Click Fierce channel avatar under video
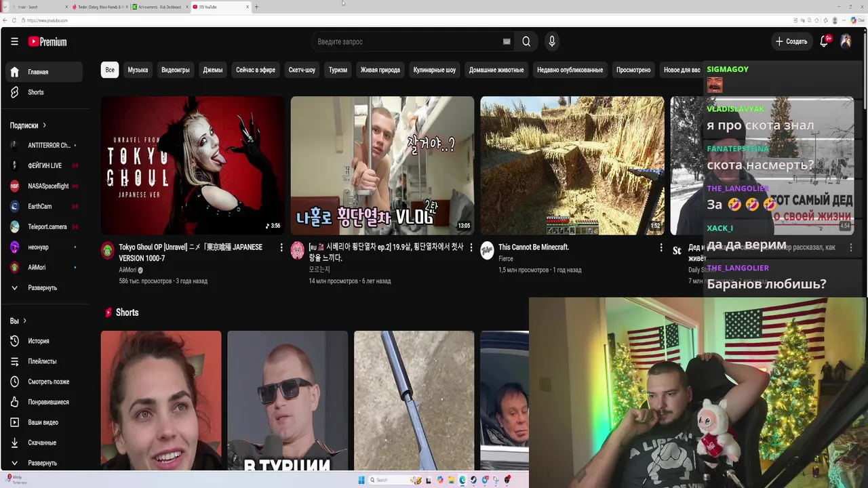The image size is (868, 488). 487,251
